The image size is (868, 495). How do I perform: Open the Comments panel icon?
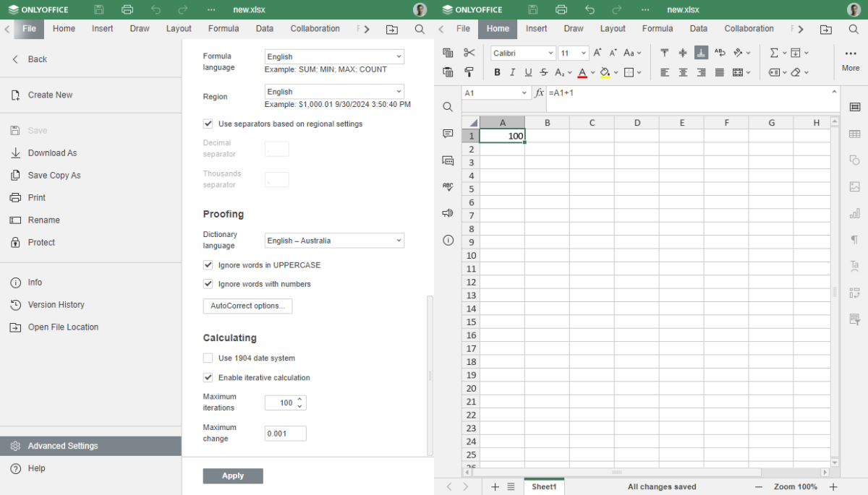pyautogui.click(x=447, y=134)
